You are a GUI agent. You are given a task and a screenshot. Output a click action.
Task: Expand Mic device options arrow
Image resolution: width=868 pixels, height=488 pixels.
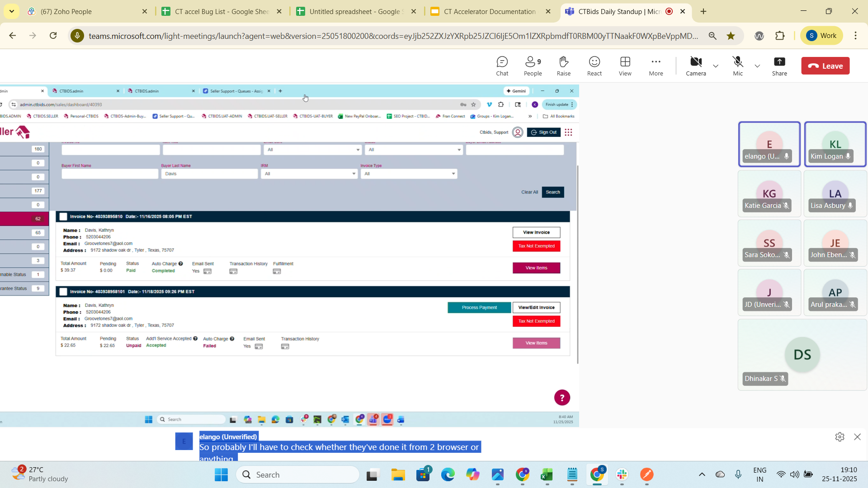click(757, 66)
